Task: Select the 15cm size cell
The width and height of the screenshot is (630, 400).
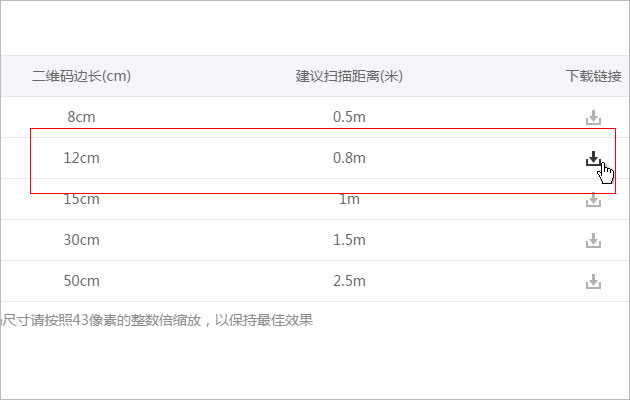Action: coord(82,199)
